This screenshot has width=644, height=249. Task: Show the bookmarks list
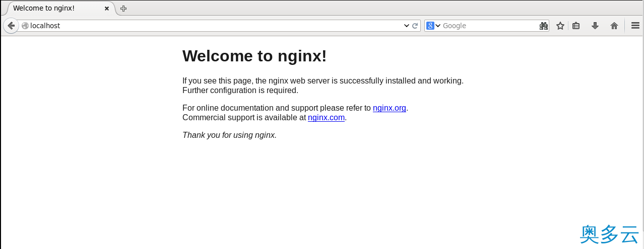click(576, 26)
